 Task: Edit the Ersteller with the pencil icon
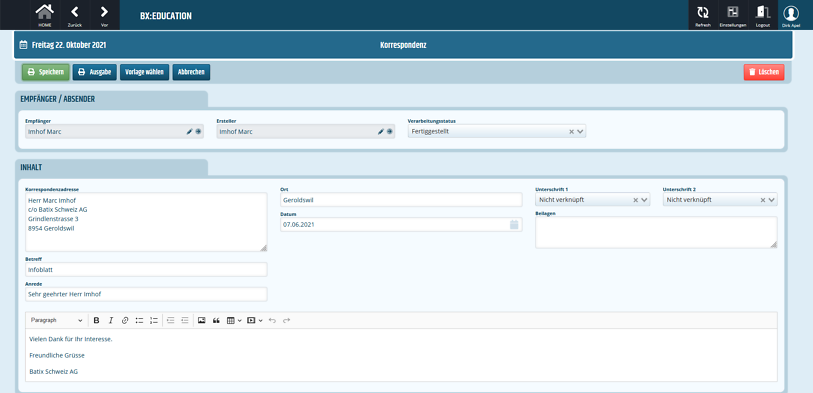coord(381,132)
